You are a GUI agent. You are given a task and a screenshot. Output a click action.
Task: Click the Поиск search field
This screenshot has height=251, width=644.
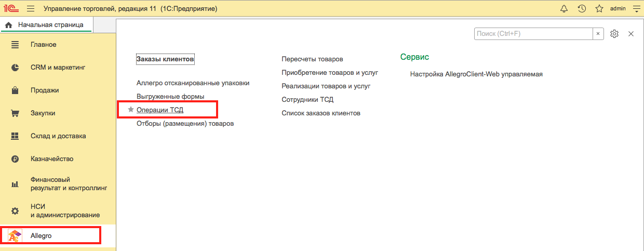(533, 33)
